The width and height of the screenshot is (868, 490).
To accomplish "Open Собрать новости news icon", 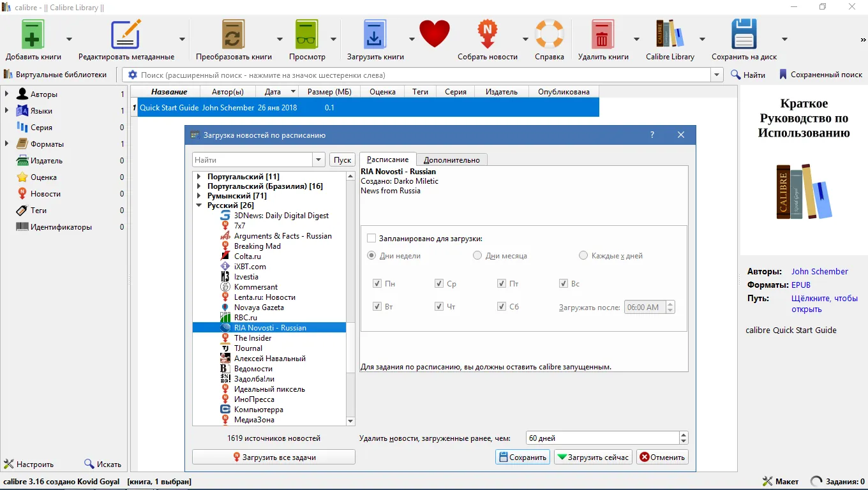I will pos(488,33).
